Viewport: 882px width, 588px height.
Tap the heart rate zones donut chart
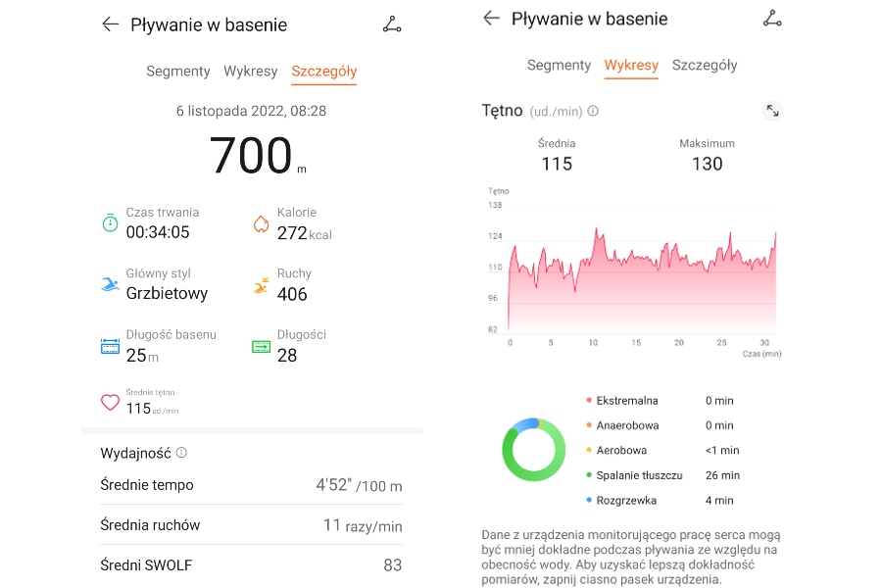[533, 450]
